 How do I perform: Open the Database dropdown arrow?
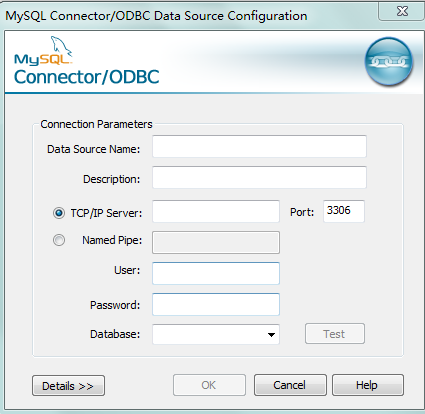pos(271,335)
